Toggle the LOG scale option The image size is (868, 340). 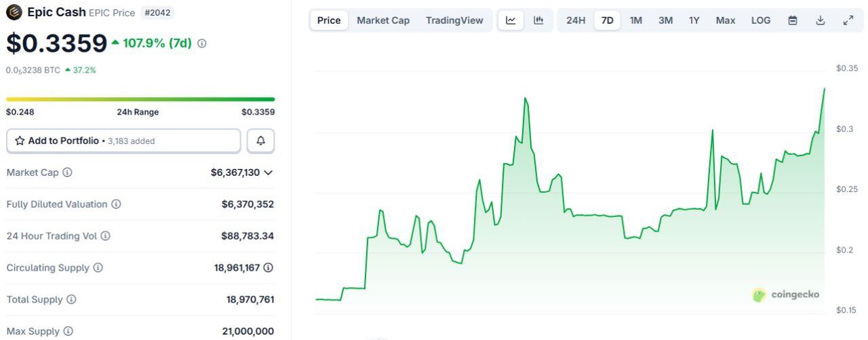coord(761,20)
